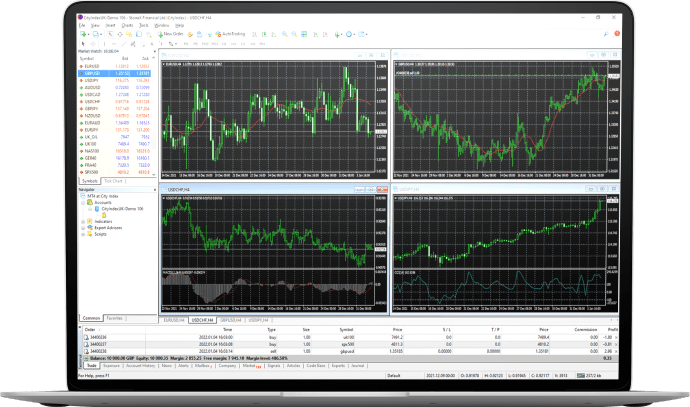The width and height of the screenshot is (690, 407).
Task: Switch to the USDCHF,H4 chart tab
Action: tap(203, 321)
